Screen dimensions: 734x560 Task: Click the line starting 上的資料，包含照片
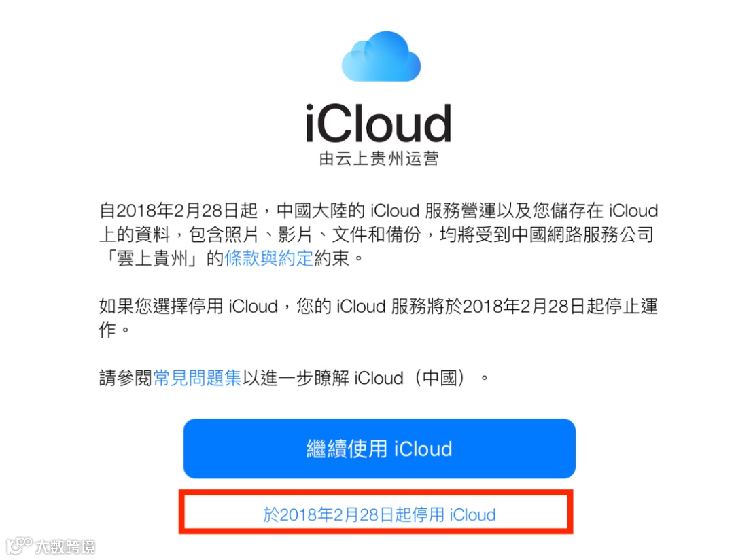coord(377,234)
